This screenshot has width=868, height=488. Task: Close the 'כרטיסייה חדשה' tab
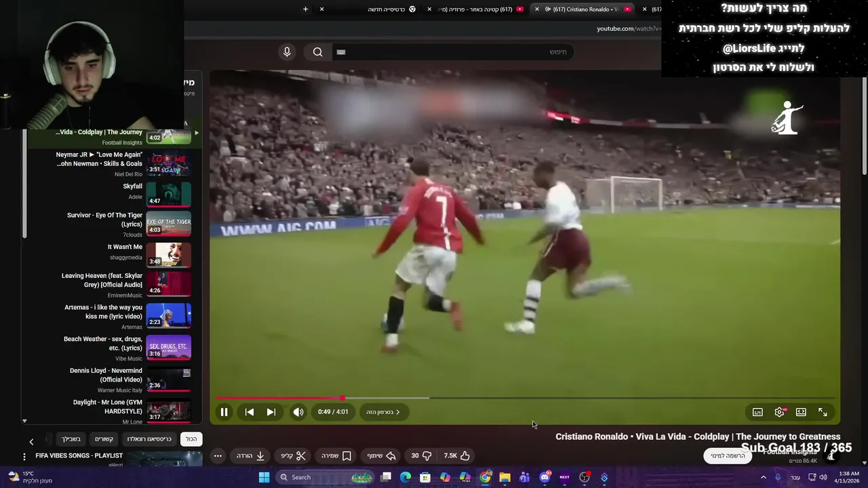click(x=321, y=9)
